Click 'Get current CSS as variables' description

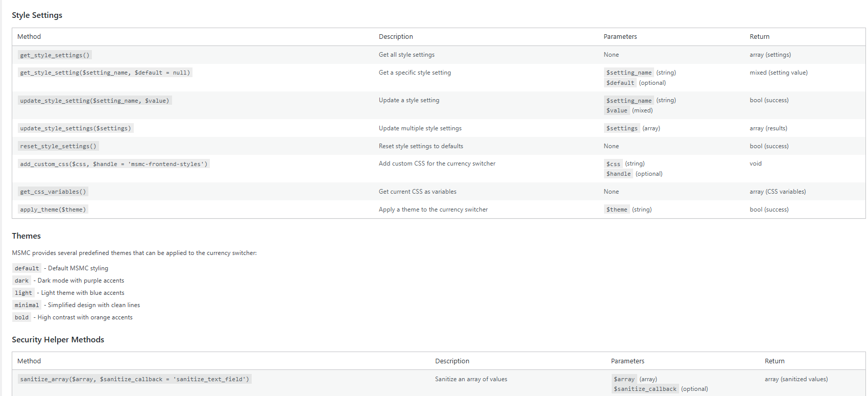(418, 192)
